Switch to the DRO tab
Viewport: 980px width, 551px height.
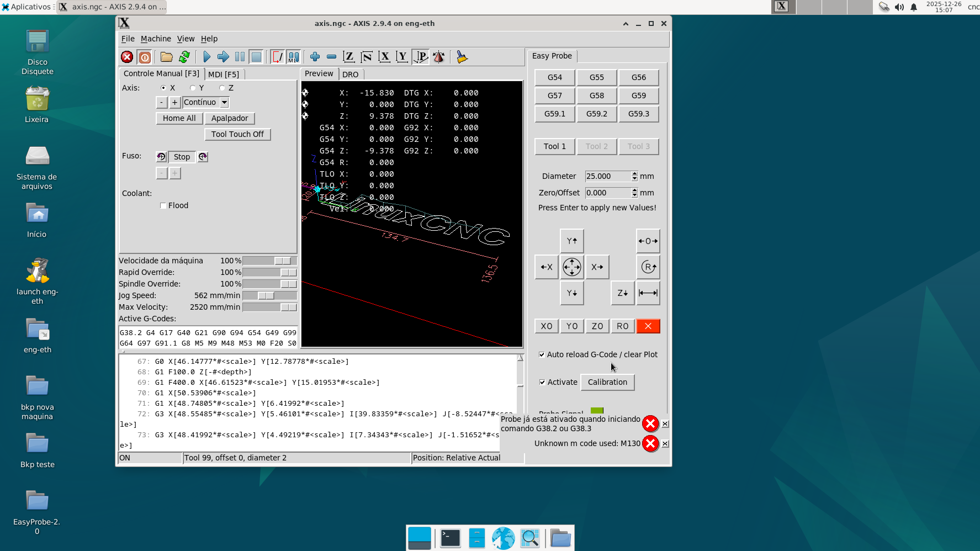click(x=350, y=75)
